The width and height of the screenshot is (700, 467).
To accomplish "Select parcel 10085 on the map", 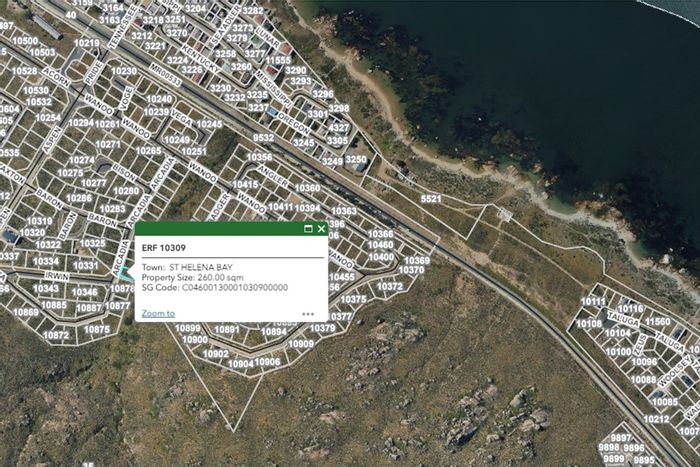I will tap(664, 401).
